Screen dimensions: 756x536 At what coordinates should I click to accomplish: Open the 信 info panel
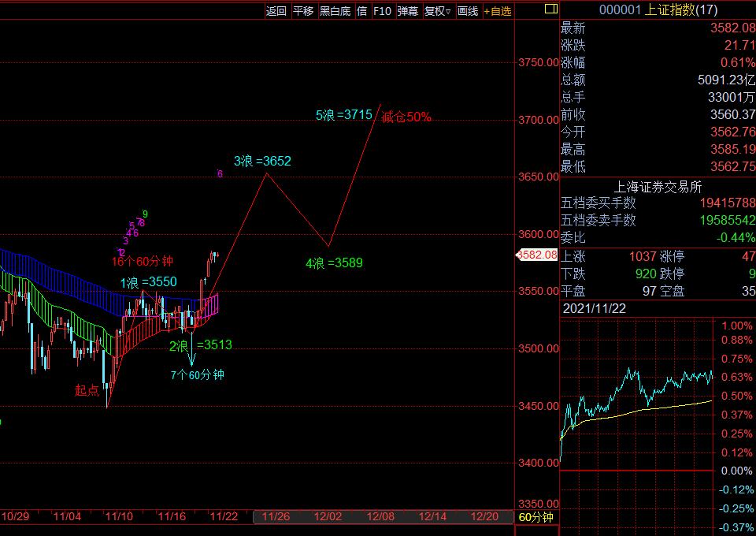pyautogui.click(x=361, y=11)
